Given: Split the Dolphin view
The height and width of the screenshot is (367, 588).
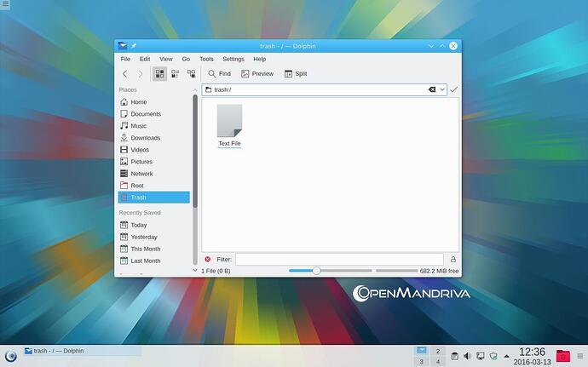Looking at the screenshot, I should (296, 74).
